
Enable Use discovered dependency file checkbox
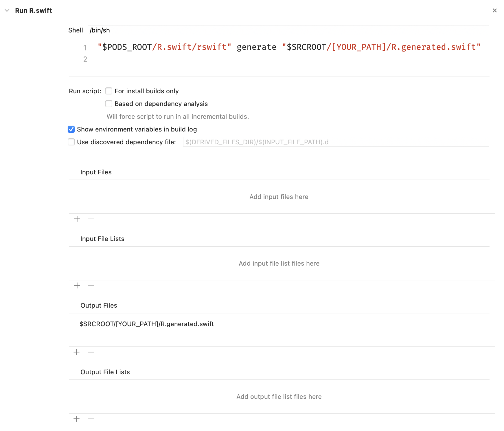pos(71,142)
